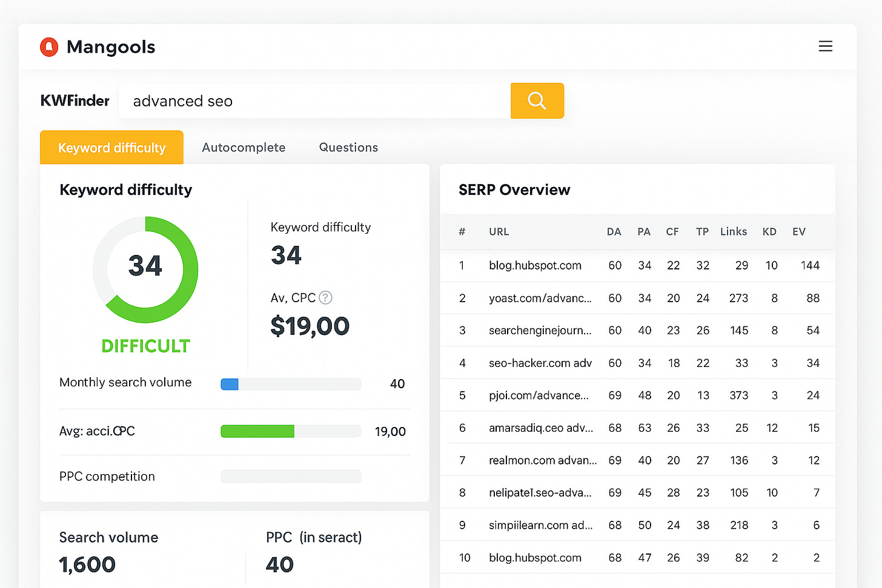Screen dimensions: 882x588
Task: Sort SERP table by PA column
Action: 644,232
